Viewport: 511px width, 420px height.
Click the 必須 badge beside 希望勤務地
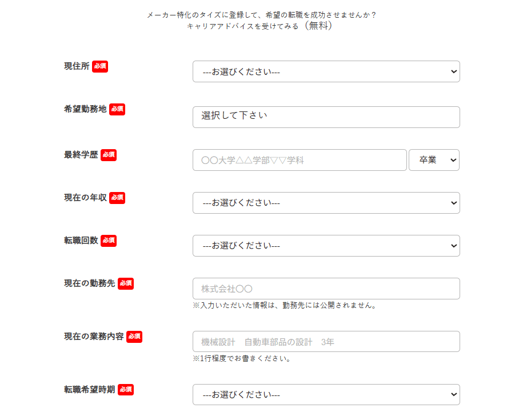pyautogui.click(x=117, y=109)
